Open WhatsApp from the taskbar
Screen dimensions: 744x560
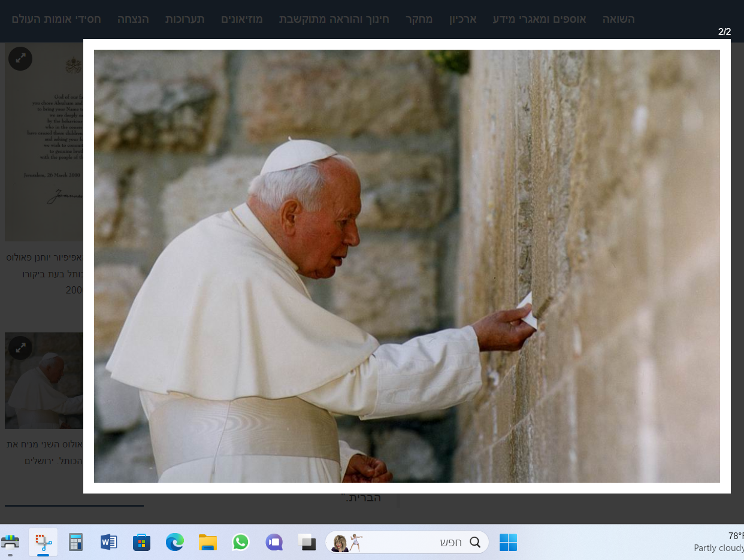241,542
